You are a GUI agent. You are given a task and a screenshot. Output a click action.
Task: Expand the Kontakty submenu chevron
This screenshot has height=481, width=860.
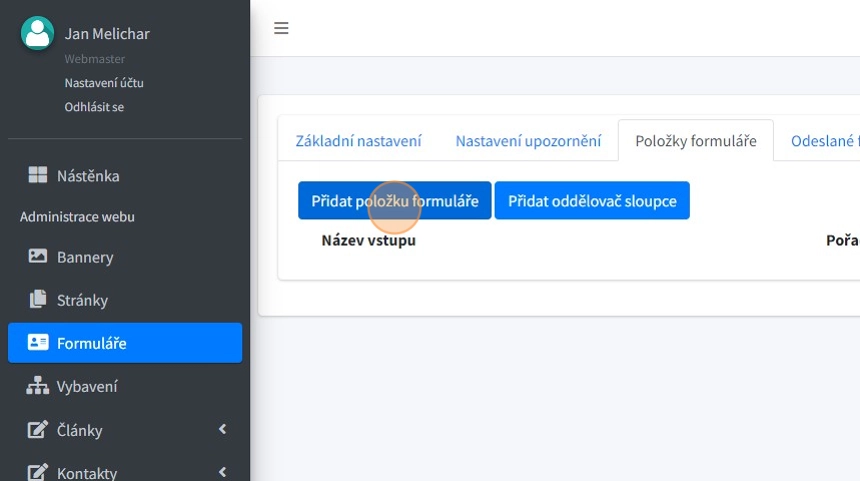pyautogui.click(x=222, y=472)
